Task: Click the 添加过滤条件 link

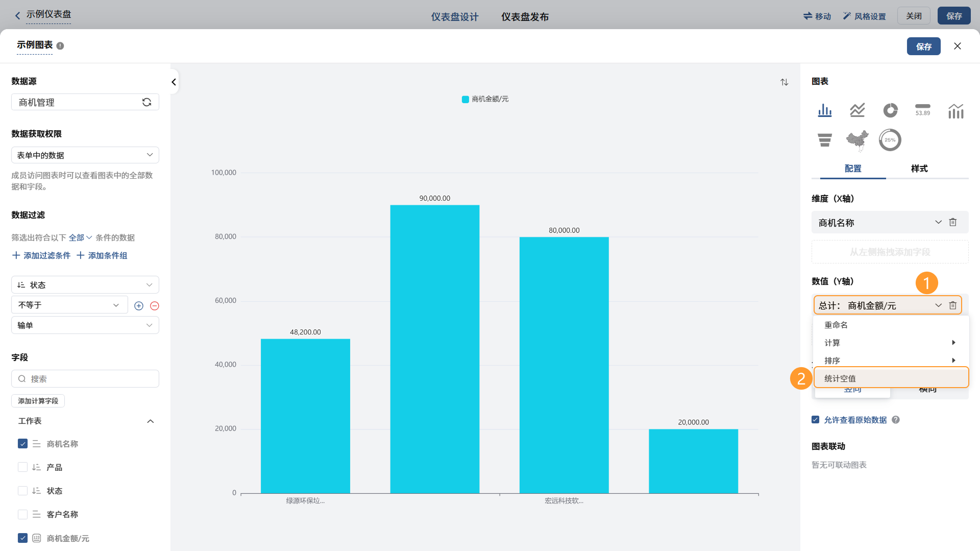Action: tap(41, 255)
